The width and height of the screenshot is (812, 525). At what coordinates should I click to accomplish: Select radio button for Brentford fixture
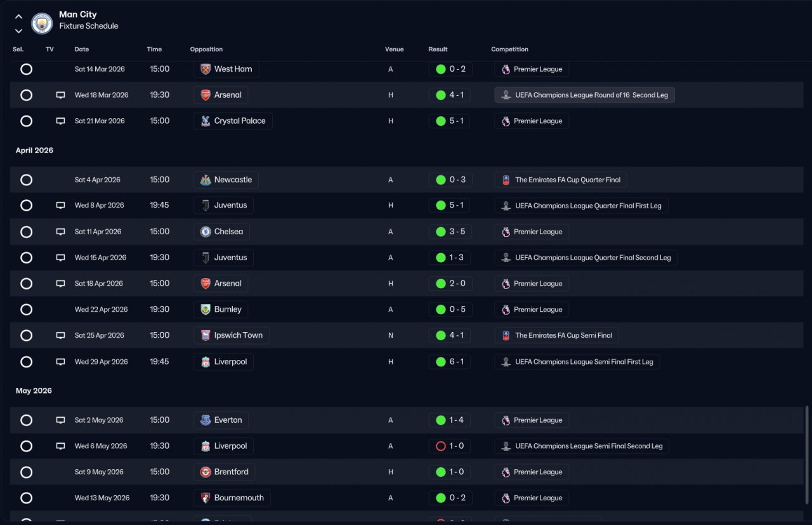[x=26, y=472]
